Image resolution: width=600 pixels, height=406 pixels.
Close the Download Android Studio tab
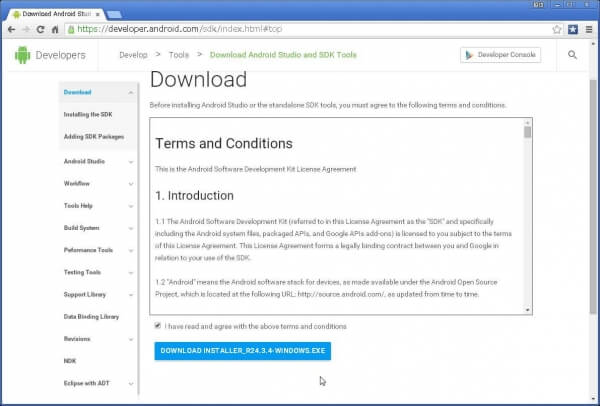tap(98, 14)
